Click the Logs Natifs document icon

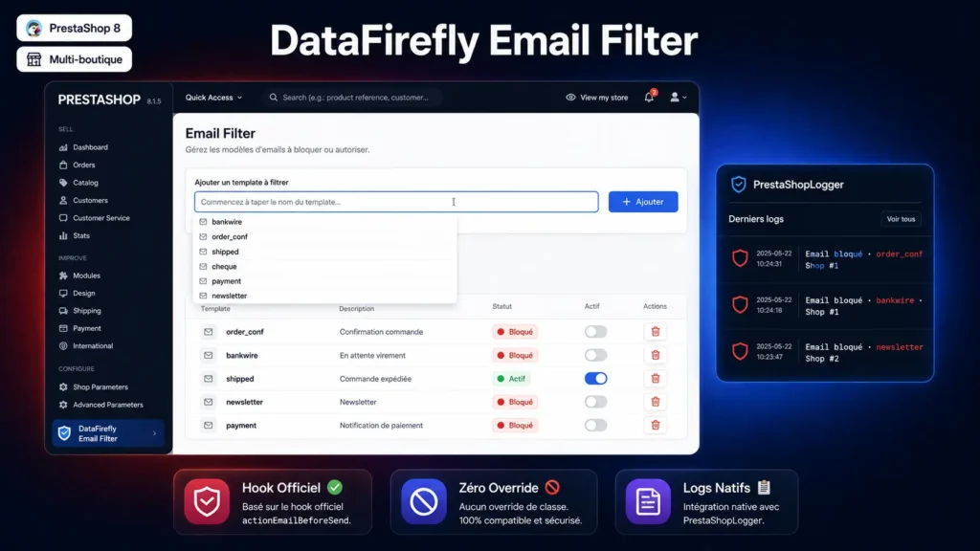(x=648, y=501)
